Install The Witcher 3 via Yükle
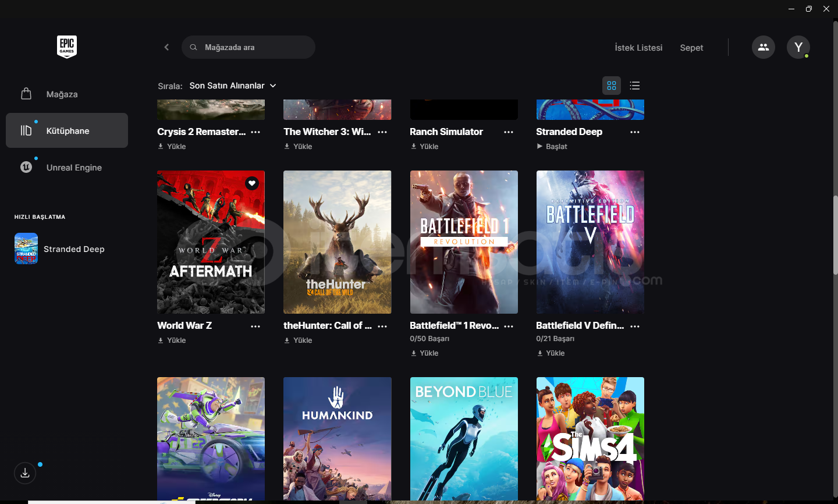 pos(298,146)
